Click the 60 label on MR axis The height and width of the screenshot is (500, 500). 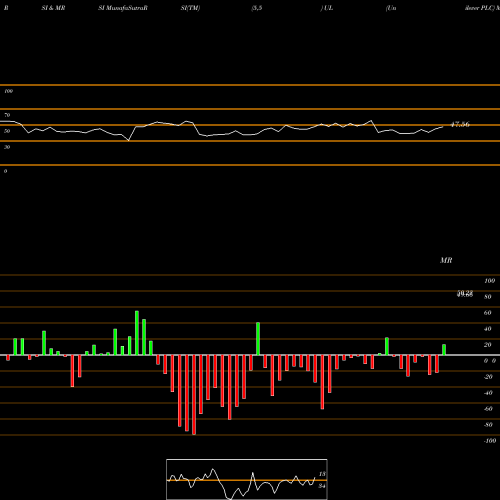pos(488,313)
